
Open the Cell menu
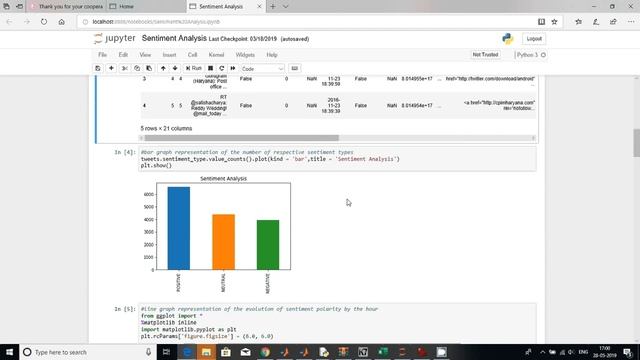pyautogui.click(x=192, y=55)
